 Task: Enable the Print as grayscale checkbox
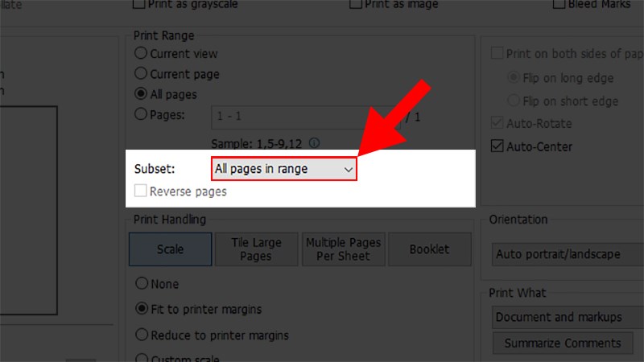point(138,4)
